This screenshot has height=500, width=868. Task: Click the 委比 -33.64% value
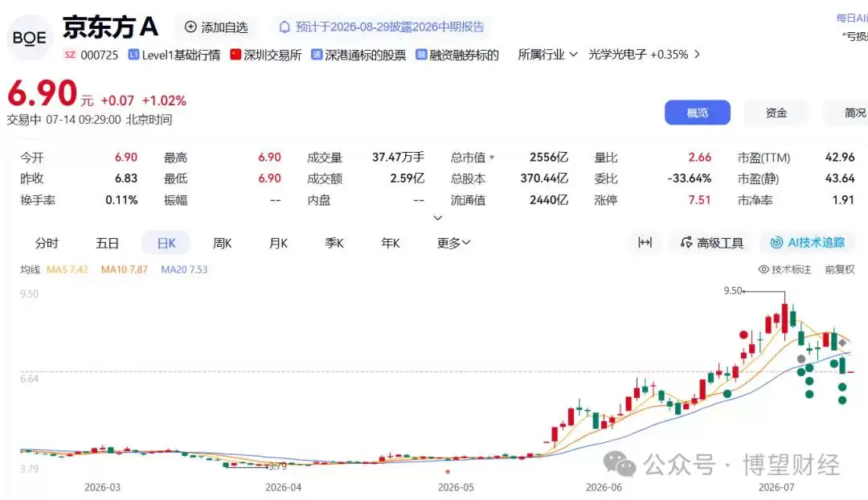coord(689,178)
